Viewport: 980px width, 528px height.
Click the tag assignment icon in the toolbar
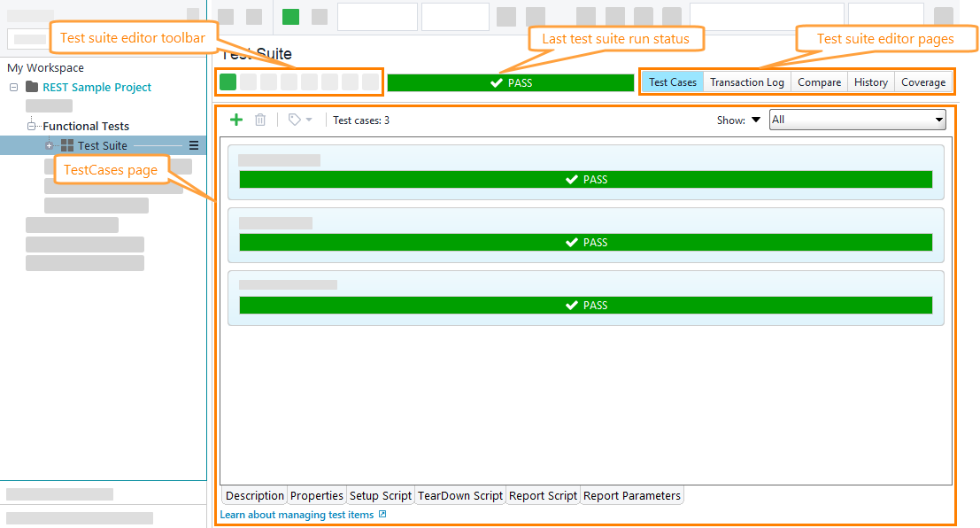tap(292, 120)
